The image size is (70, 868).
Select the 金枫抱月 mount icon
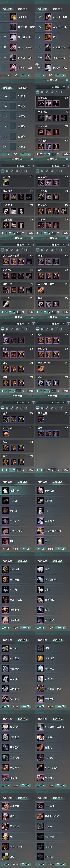click(5, 569)
